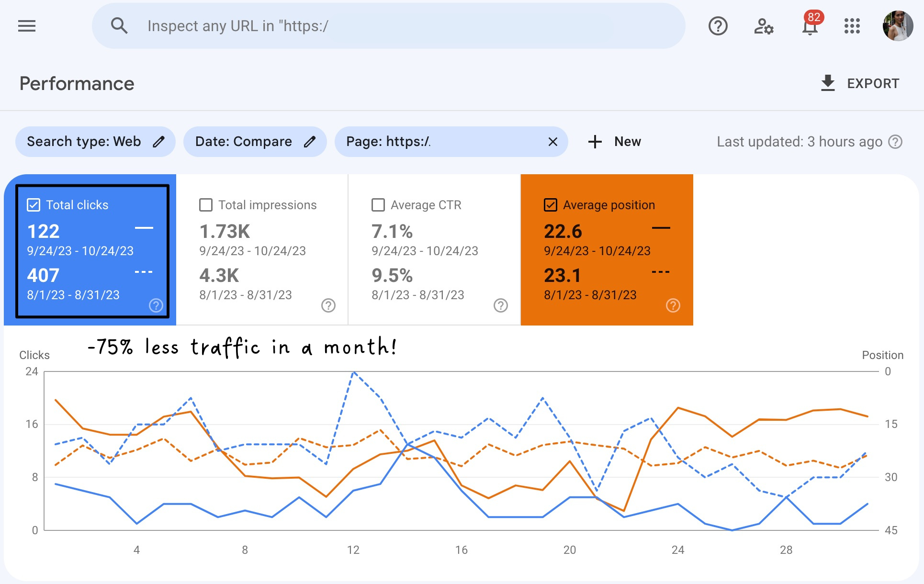The height and width of the screenshot is (584, 924).
Task: Click the 4.3K impressions value
Action: point(219,276)
